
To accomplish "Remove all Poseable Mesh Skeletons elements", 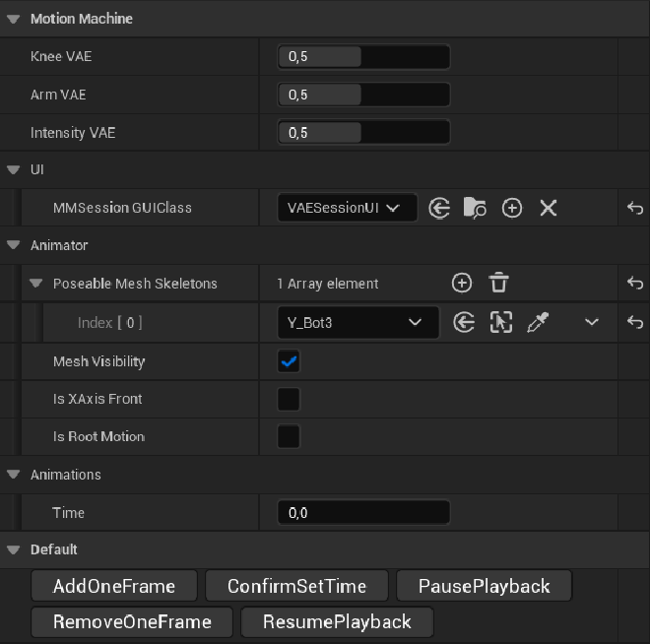I will [498, 283].
